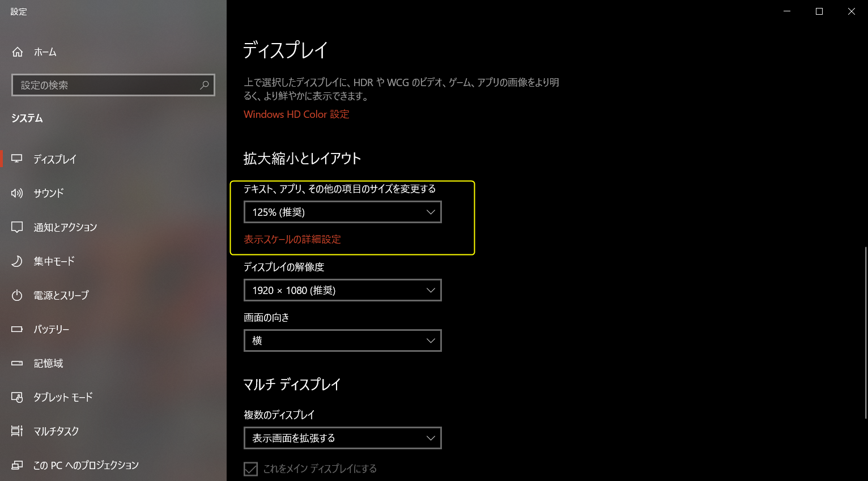Open Storage (記憶域) drive icon

(17, 363)
